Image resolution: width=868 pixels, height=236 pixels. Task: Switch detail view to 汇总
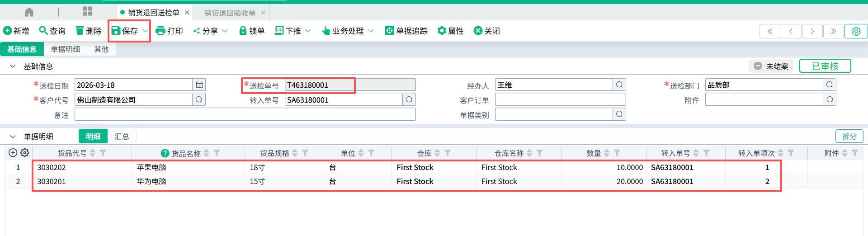pos(122,137)
